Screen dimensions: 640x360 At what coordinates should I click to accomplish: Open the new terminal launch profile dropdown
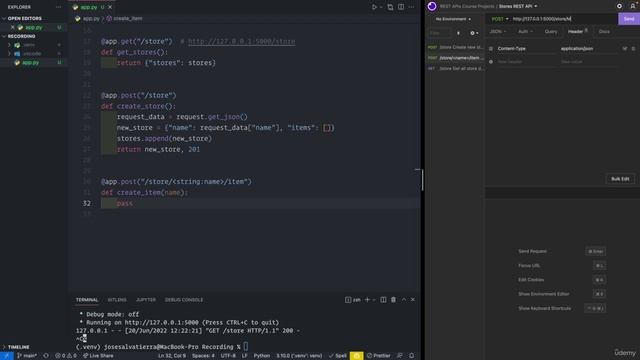[x=373, y=300]
